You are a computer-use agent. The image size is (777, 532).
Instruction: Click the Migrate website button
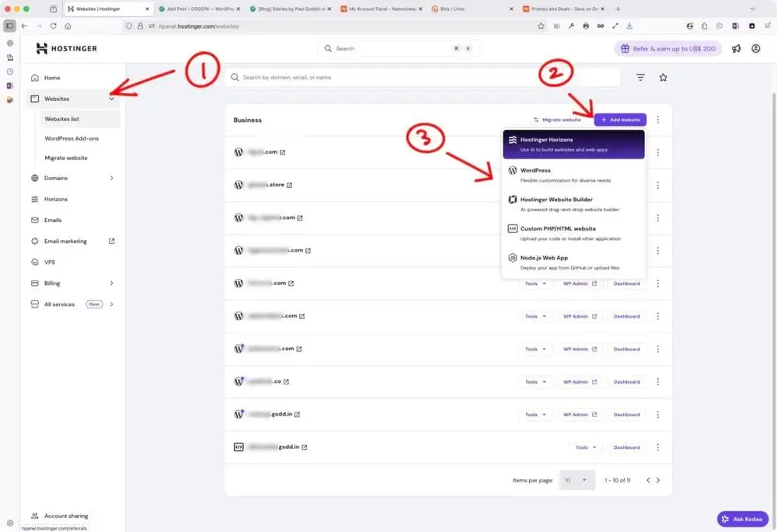(x=557, y=120)
